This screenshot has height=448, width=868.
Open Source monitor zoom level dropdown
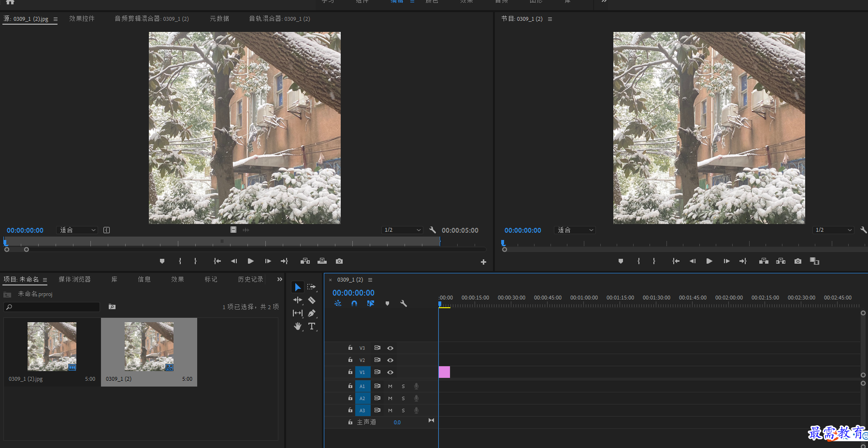77,230
